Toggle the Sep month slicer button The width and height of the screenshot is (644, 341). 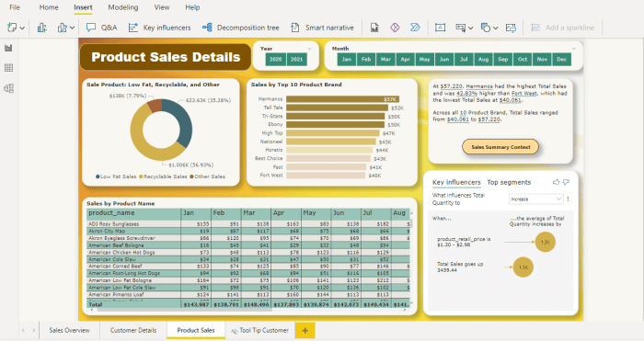click(503, 59)
